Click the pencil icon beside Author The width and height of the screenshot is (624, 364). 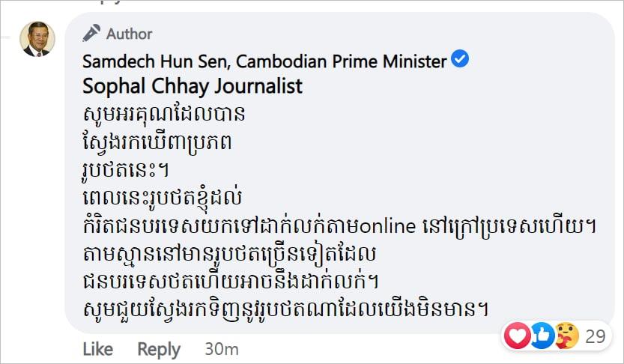click(x=91, y=34)
